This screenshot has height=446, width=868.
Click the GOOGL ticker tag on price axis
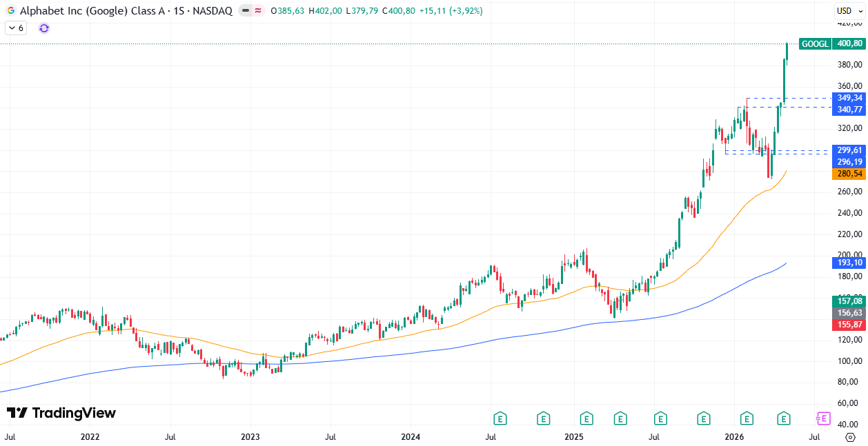pos(815,43)
